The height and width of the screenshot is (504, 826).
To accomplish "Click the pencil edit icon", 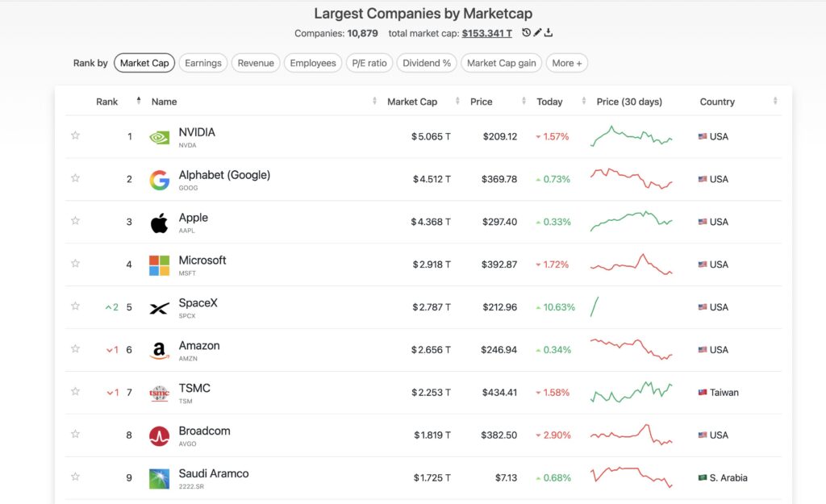I will [537, 32].
